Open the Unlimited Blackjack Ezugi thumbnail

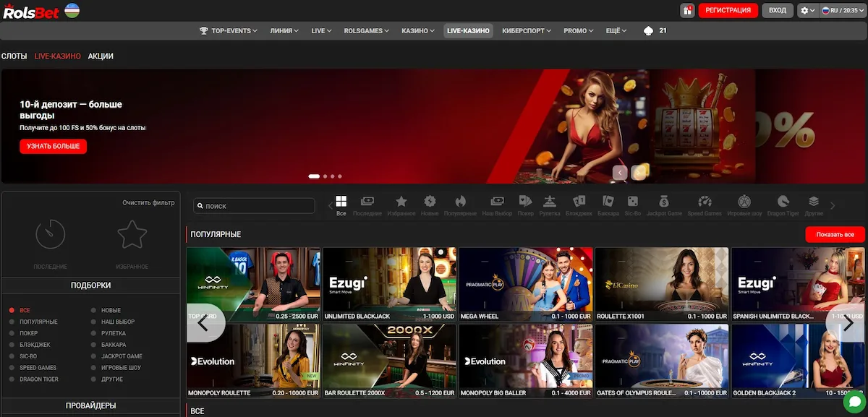point(390,284)
